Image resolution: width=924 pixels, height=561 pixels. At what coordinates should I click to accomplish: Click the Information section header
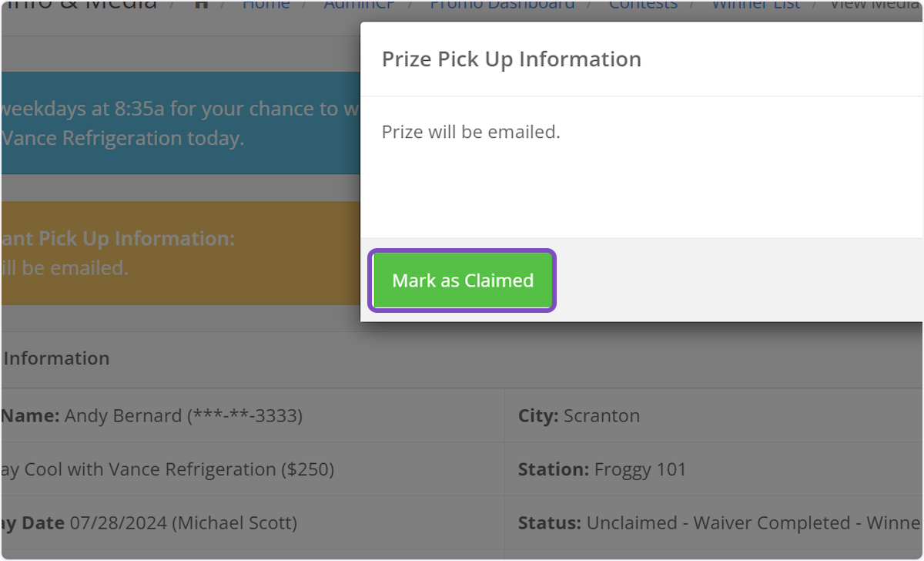(57, 358)
